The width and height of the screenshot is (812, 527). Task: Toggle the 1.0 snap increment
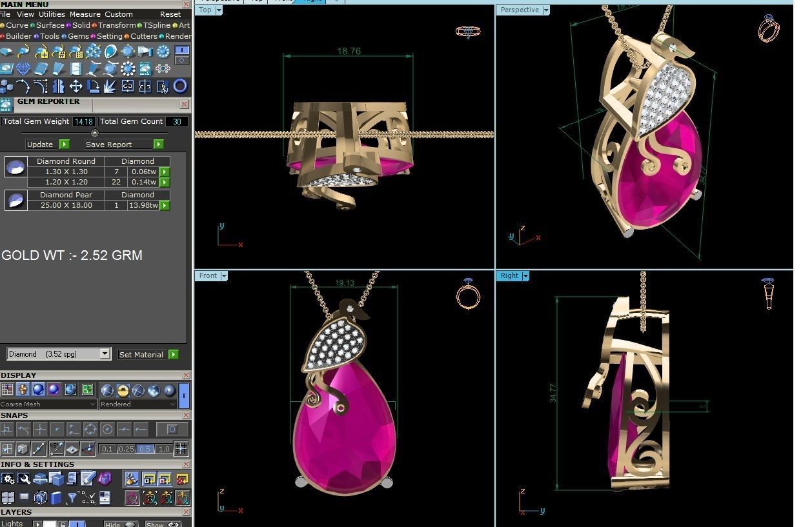[164, 449]
